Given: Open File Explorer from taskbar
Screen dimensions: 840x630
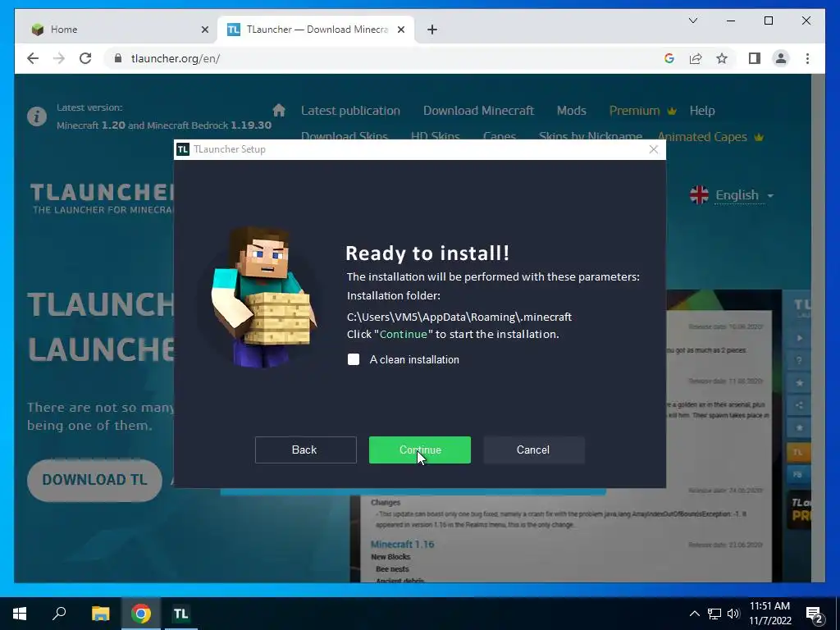Looking at the screenshot, I should tap(100, 614).
